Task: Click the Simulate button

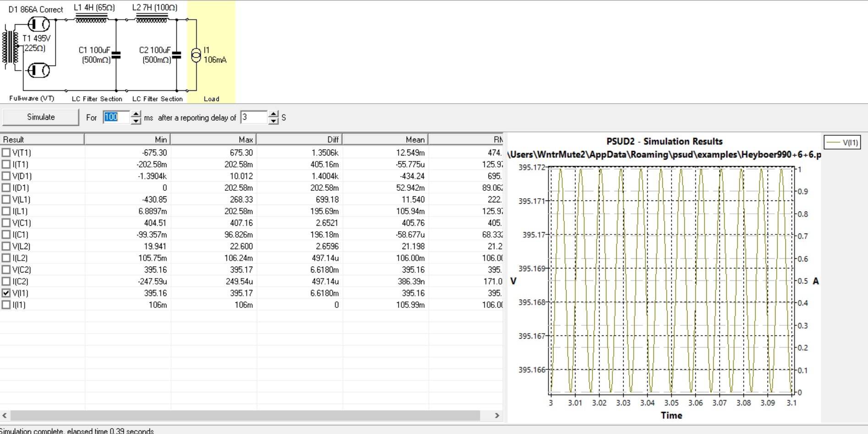Action: click(41, 117)
